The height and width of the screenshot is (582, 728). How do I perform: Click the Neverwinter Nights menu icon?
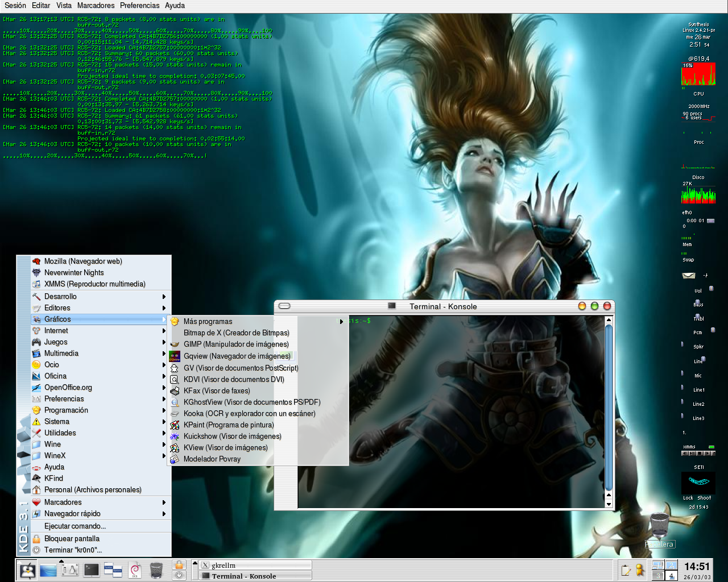[x=36, y=273]
